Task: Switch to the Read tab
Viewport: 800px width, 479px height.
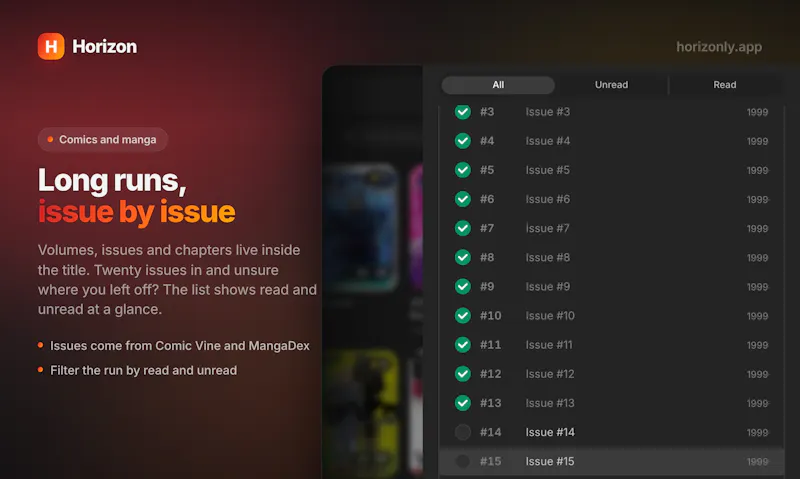Action: point(724,85)
